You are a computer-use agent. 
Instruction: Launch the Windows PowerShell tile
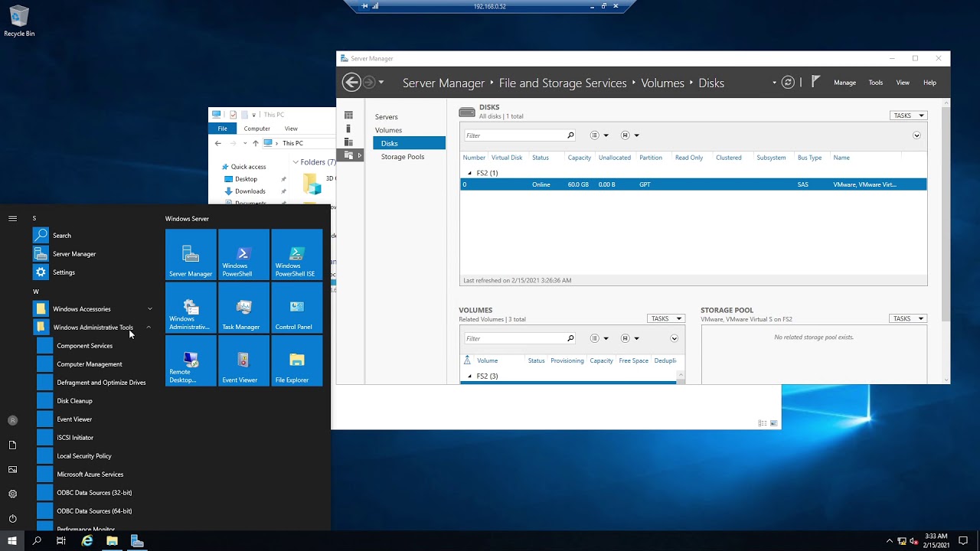coord(243,255)
